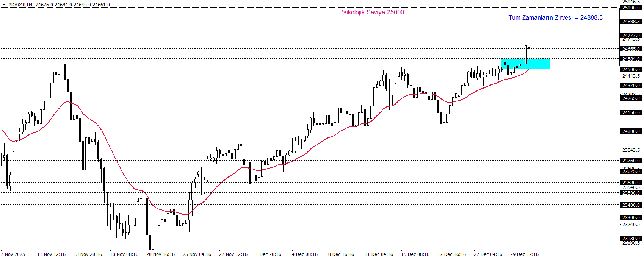Click the 25000.0 price level label

pos(631,8)
